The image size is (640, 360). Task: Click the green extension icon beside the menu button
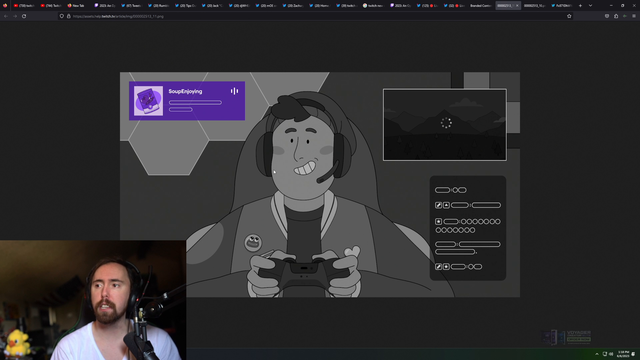(625, 16)
